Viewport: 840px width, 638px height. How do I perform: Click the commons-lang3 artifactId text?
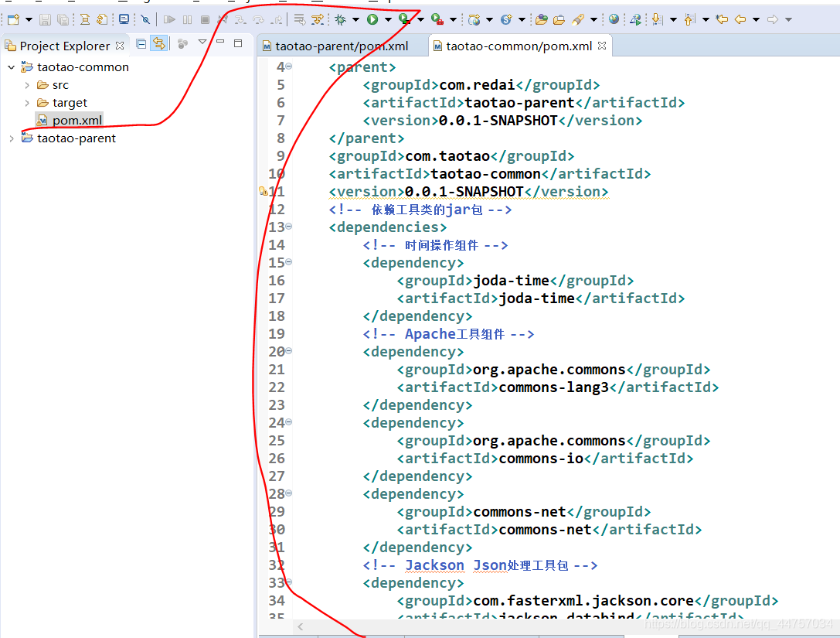tap(553, 387)
